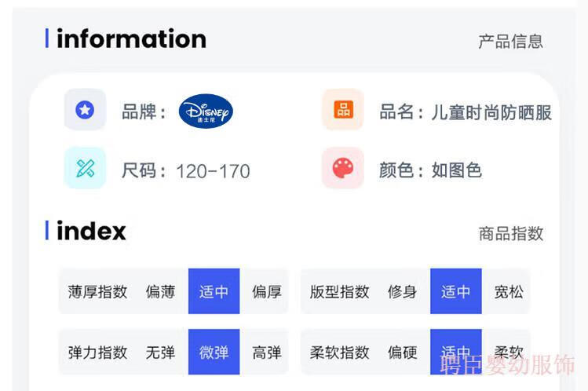Choose 修身 for fit index
The height and width of the screenshot is (391, 588).
tap(402, 291)
